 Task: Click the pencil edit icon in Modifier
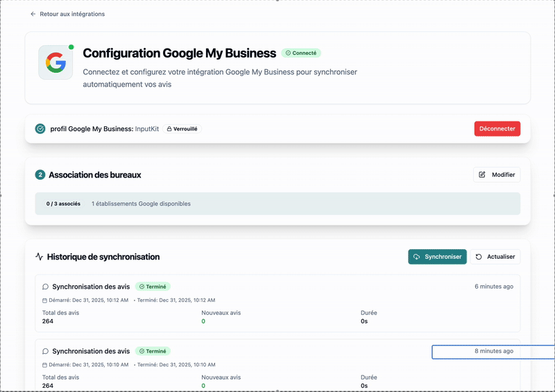[482, 175]
